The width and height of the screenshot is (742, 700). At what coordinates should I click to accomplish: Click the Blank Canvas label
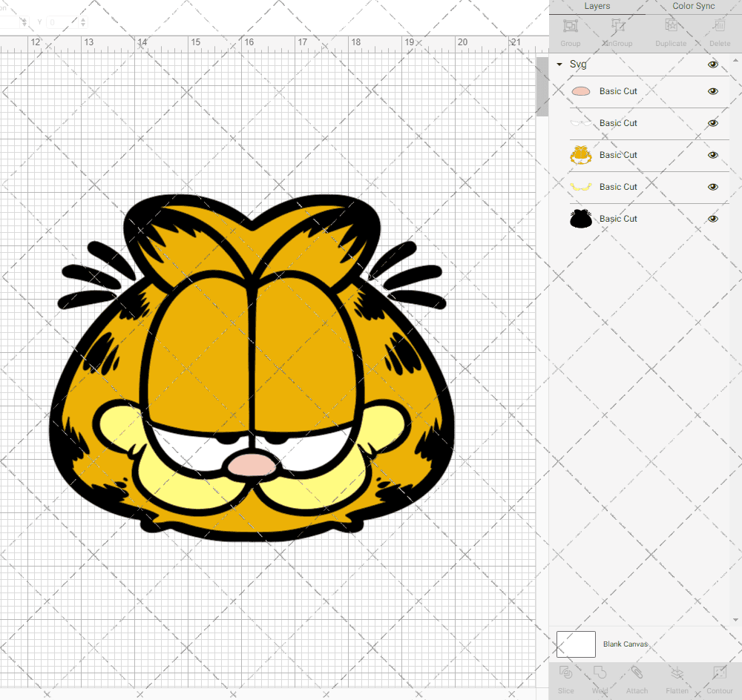point(625,644)
